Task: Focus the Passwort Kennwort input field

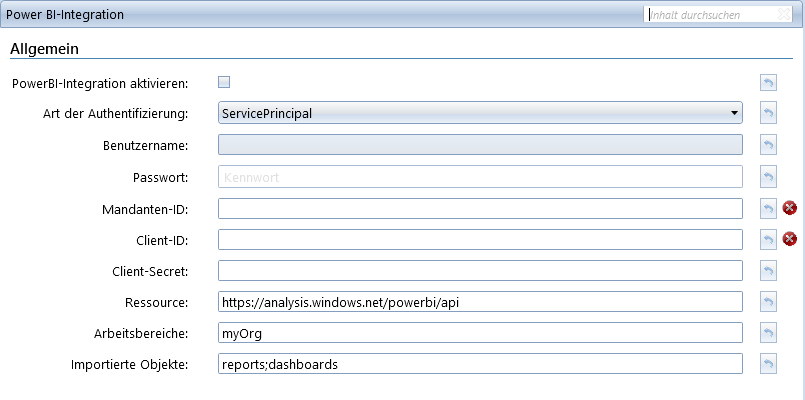Action: [x=480, y=177]
